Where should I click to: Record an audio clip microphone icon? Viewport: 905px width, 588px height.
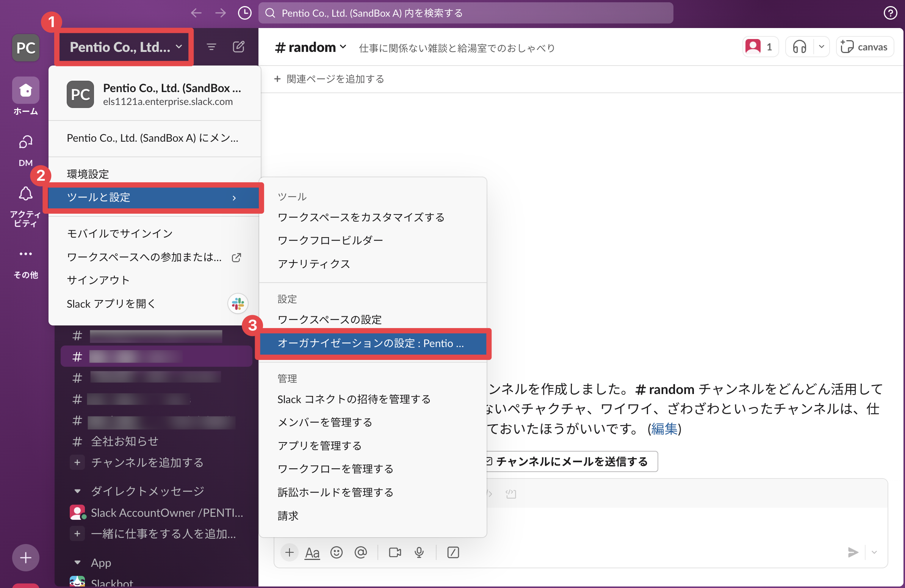pyautogui.click(x=420, y=552)
